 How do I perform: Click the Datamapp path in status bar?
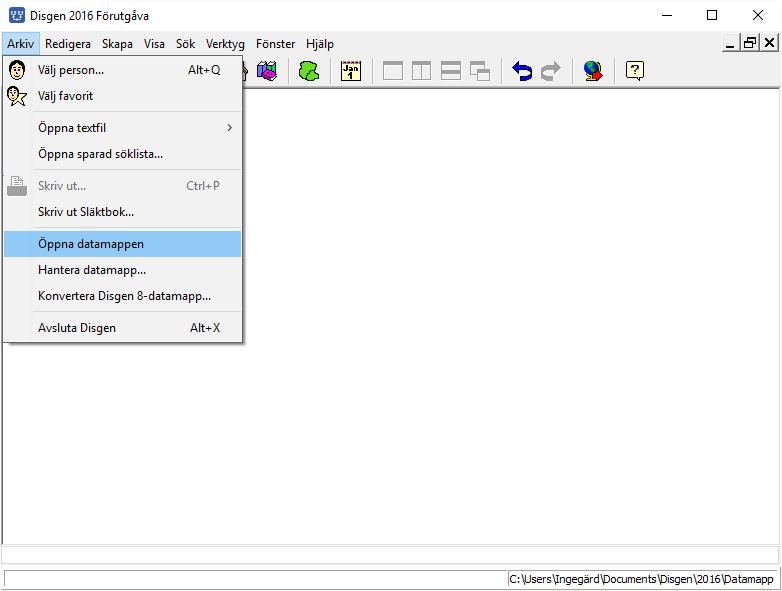[x=642, y=579]
